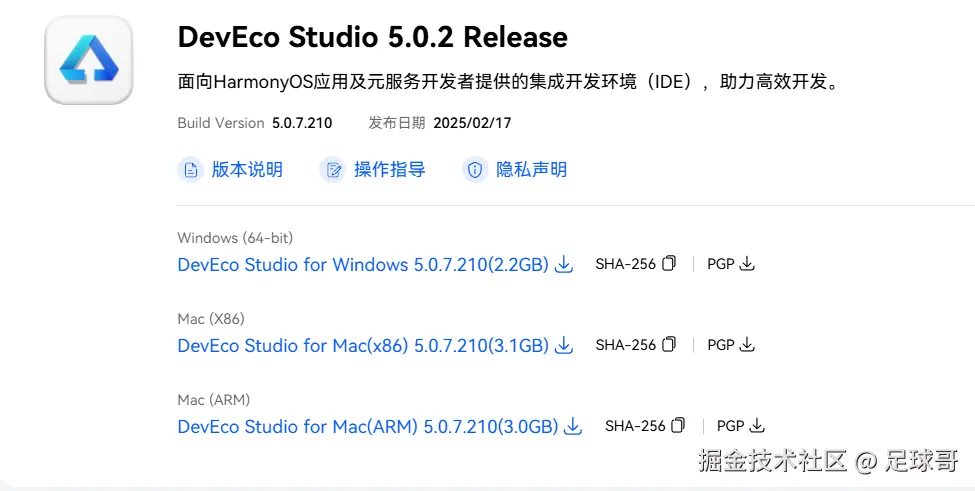Click the 隐私声明 shield icon
975x491 pixels.
(x=475, y=170)
